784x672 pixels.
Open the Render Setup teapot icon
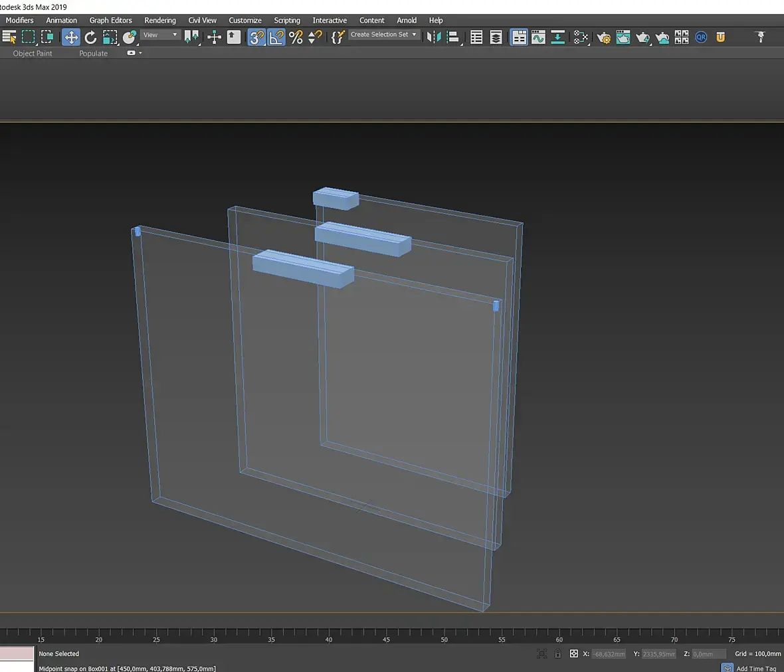point(603,37)
